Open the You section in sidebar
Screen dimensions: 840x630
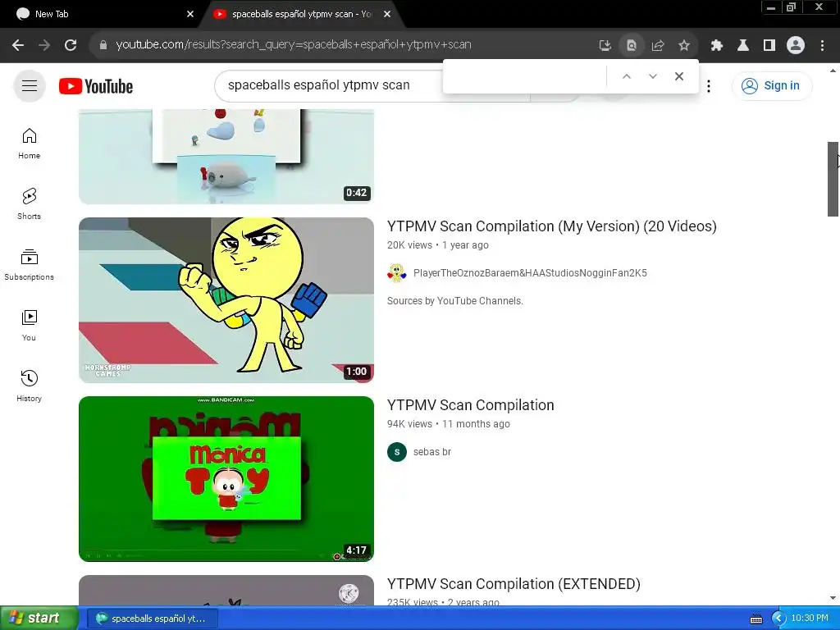tap(29, 325)
